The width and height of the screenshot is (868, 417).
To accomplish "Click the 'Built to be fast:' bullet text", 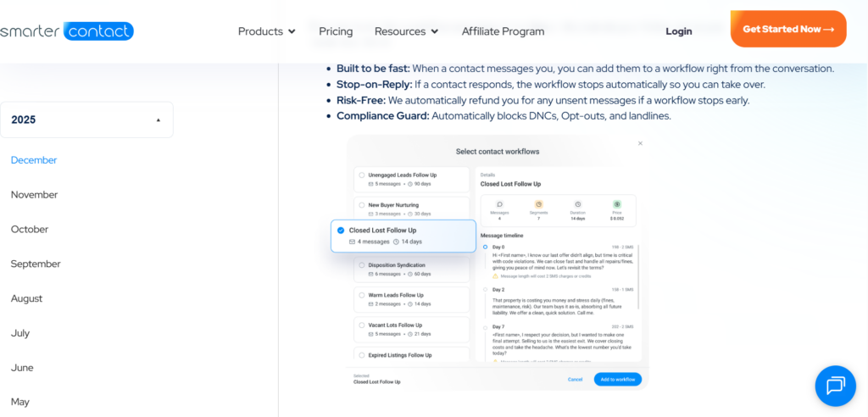I will click(x=373, y=69).
